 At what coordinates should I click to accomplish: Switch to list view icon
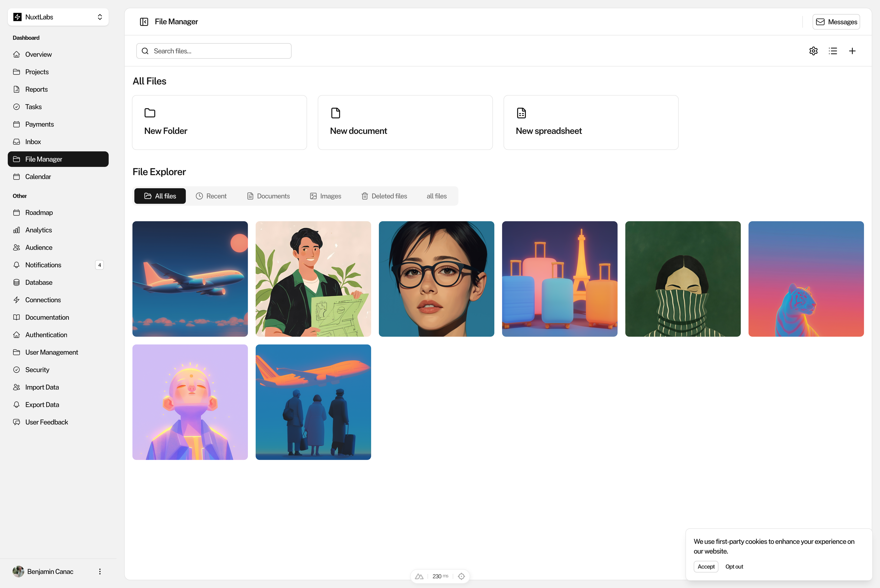833,51
